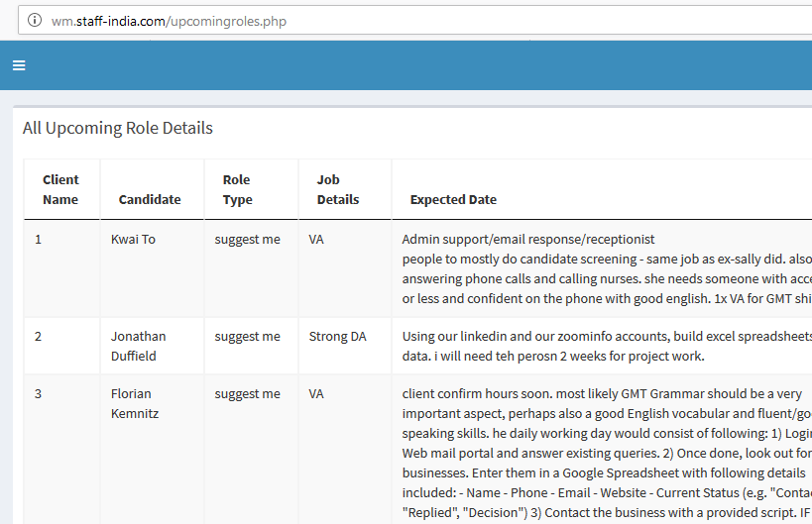This screenshot has height=524, width=812.
Task: Click the VA cell in Florian Kemnitz's row
Action: point(317,393)
